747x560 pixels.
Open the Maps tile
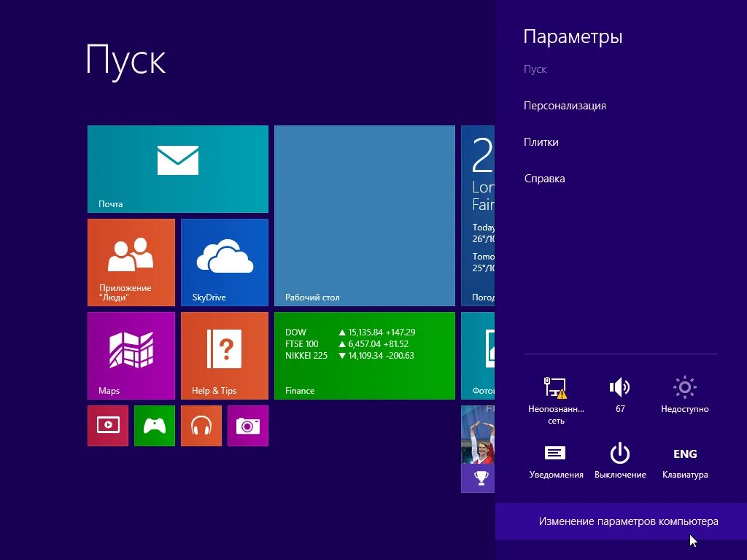(131, 356)
